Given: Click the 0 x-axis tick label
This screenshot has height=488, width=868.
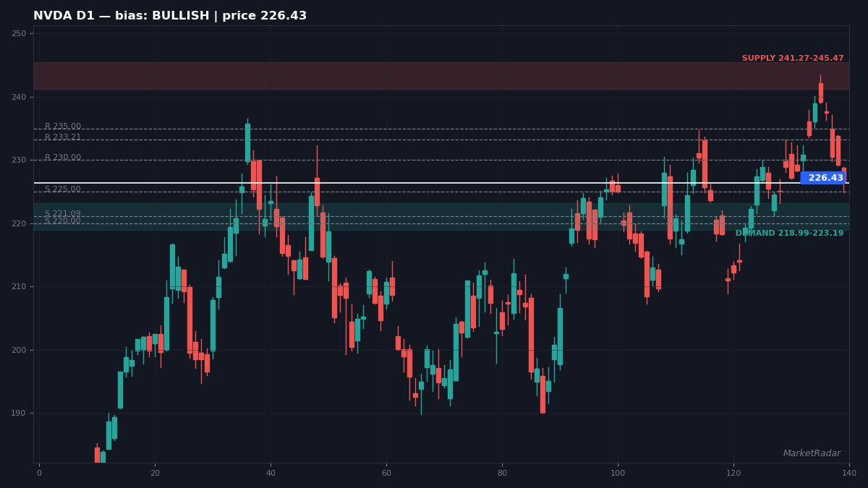Looking at the screenshot, I should (x=39, y=473).
